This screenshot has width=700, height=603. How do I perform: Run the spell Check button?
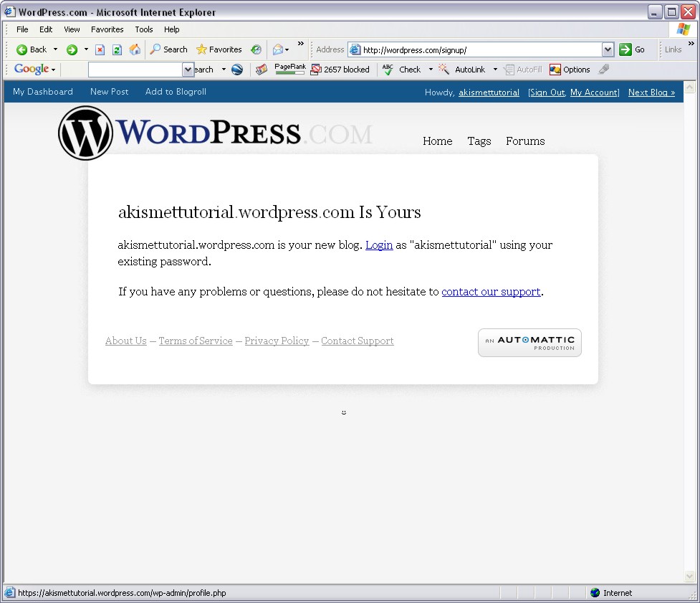tap(401, 70)
